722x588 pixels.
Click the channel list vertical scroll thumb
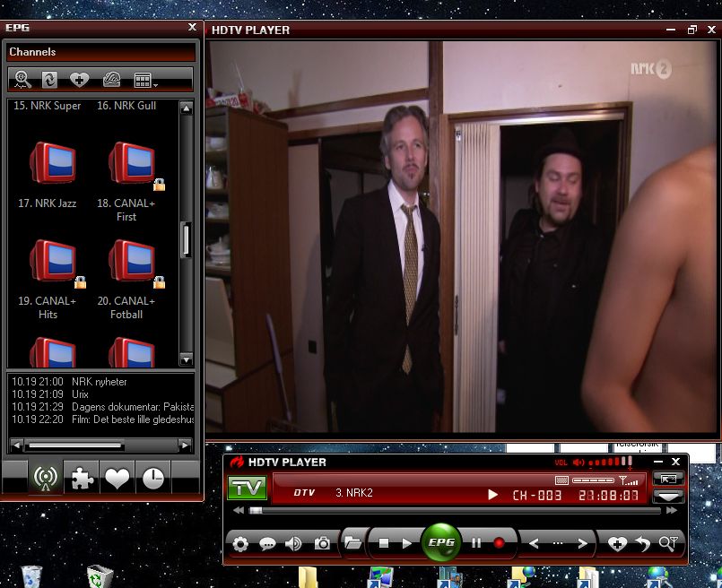186,239
